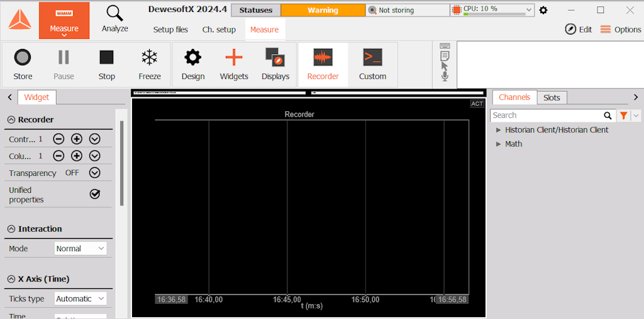
Task: Collapse the Interaction section
Action: click(11, 229)
